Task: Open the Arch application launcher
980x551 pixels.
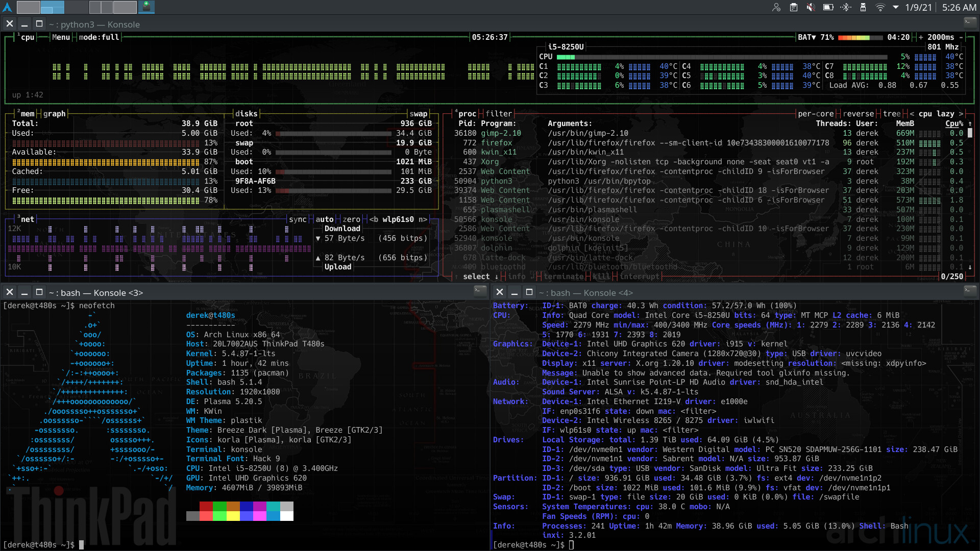Action: point(7,7)
